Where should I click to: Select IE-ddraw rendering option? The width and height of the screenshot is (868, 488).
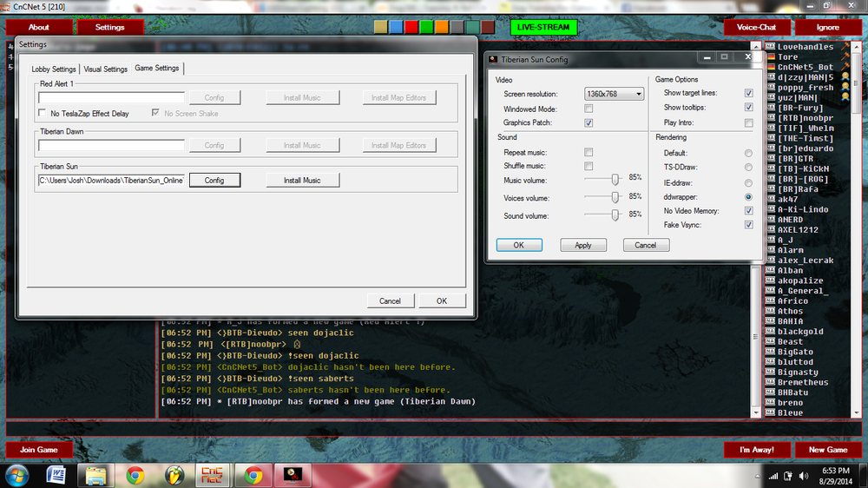[x=748, y=183]
